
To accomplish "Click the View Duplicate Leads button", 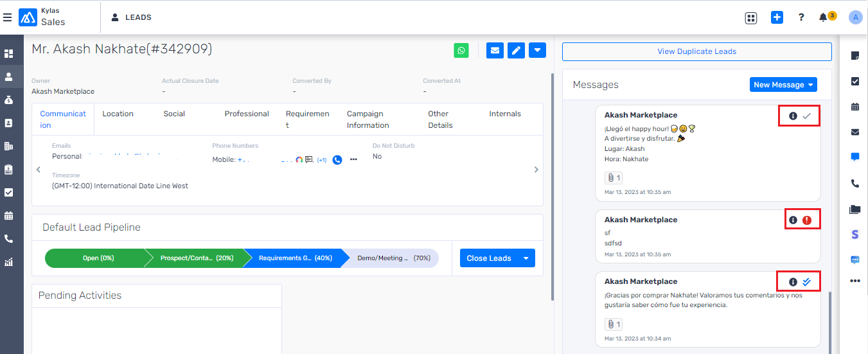I will [696, 51].
